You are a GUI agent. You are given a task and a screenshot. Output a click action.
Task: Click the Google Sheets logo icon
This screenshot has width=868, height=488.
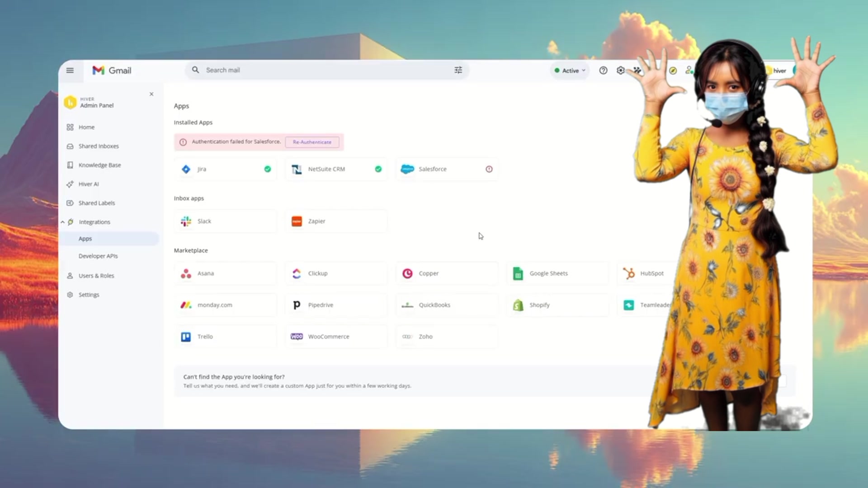[518, 273]
